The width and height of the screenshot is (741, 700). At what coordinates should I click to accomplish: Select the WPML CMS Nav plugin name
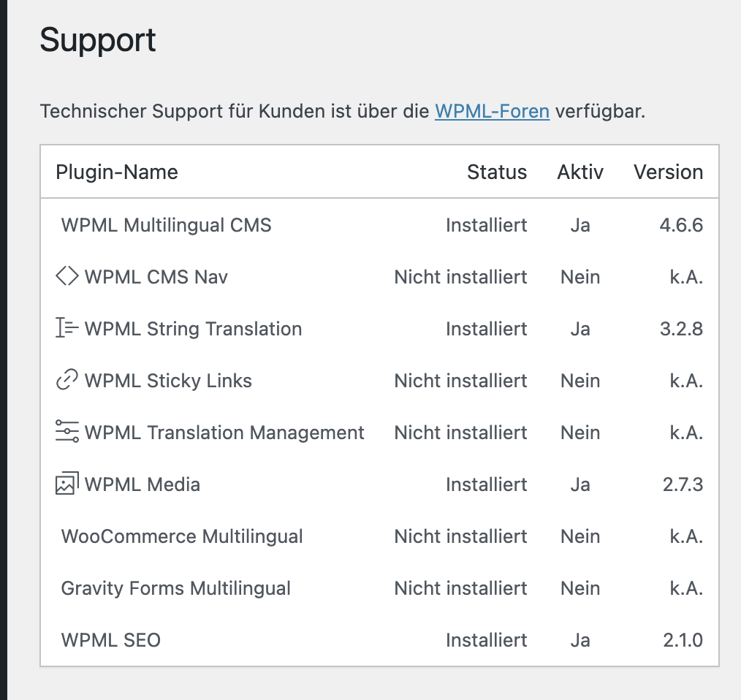click(x=156, y=277)
